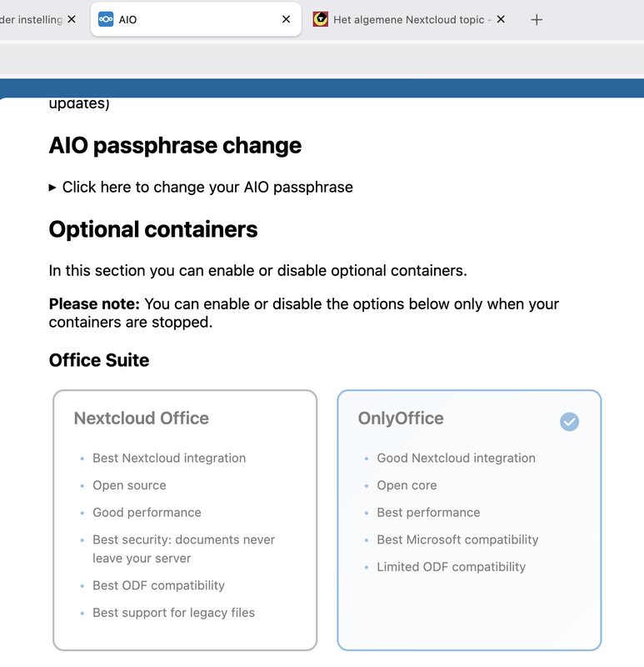The image size is (644, 667).
Task: Click 'In this section you can enable' sentence
Action: coord(257,270)
